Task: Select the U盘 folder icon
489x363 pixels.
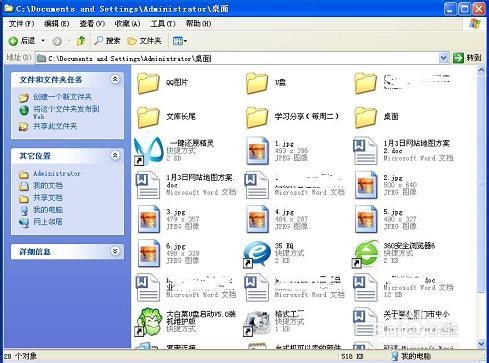Action: (257, 83)
